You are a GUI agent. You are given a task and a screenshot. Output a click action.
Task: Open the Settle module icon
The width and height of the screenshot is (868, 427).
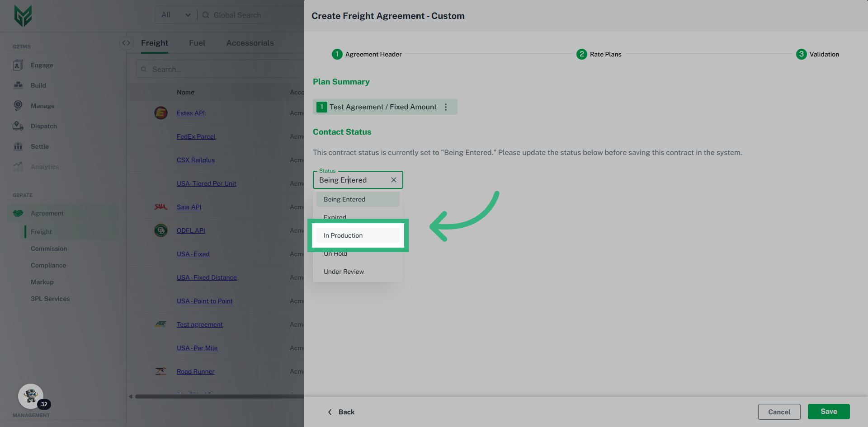(18, 146)
